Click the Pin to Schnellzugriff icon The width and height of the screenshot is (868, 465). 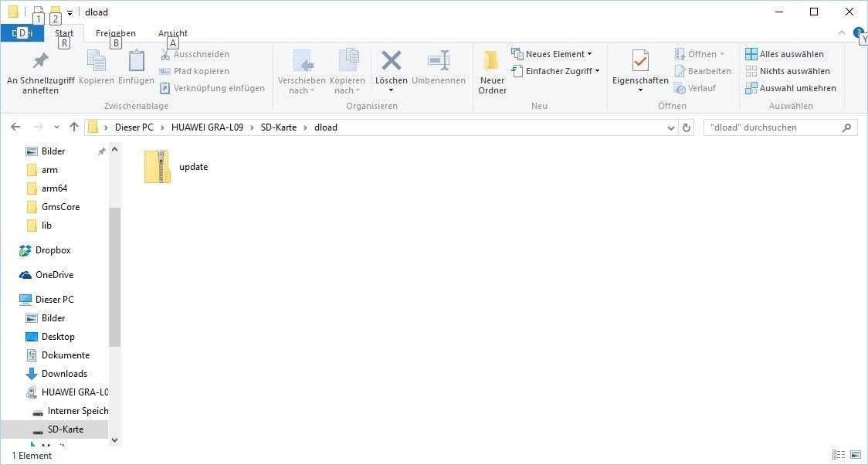pyautogui.click(x=40, y=61)
